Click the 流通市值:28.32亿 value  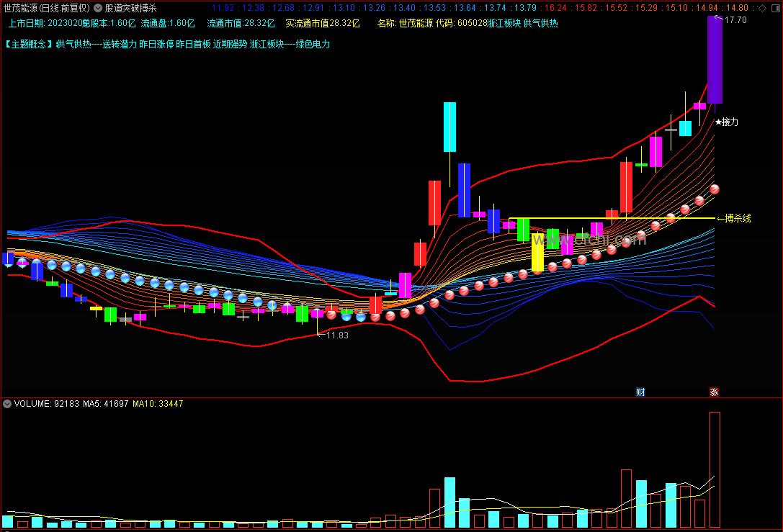pos(241,24)
